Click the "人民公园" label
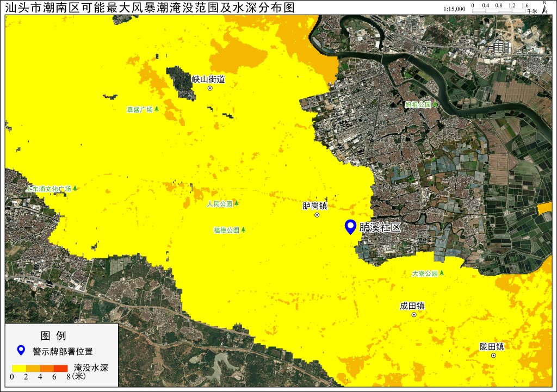The width and height of the screenshot is (557, 392). [x=220, y=204]
